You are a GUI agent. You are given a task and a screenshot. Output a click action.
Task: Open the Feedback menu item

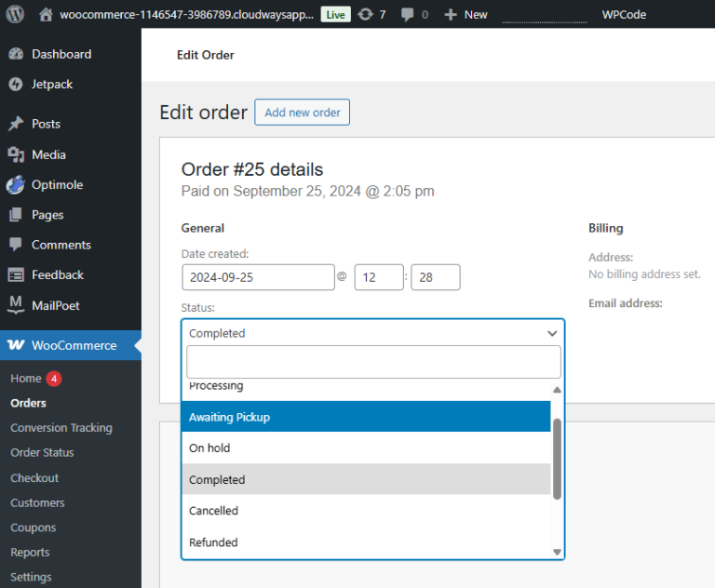click(x=58, y=274)
